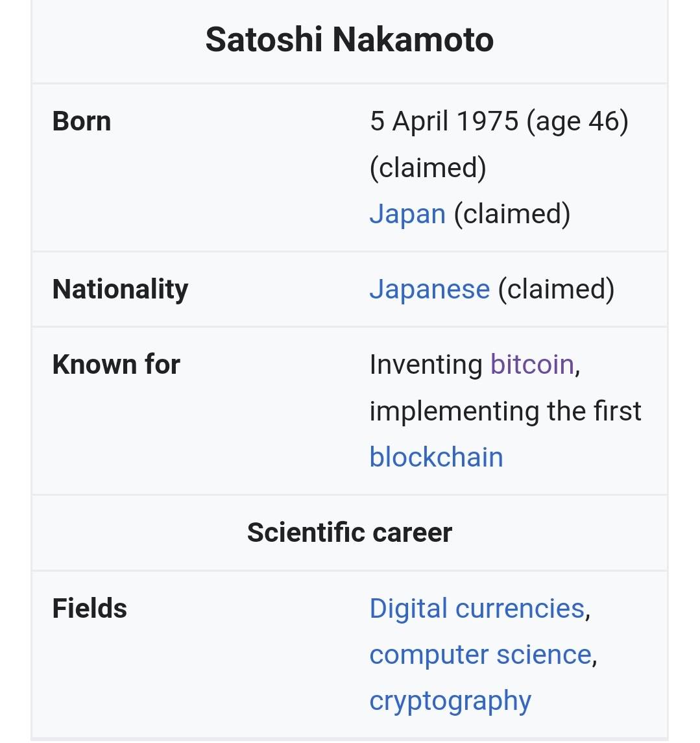Click the Known for row label
This screenshot has width=700, height=743.
[116, 364]
